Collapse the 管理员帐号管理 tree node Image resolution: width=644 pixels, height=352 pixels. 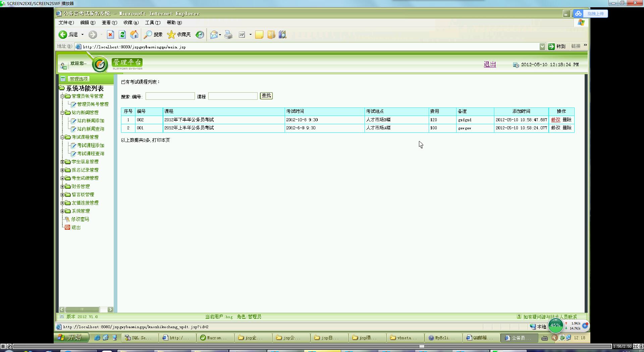coord(62,96)
